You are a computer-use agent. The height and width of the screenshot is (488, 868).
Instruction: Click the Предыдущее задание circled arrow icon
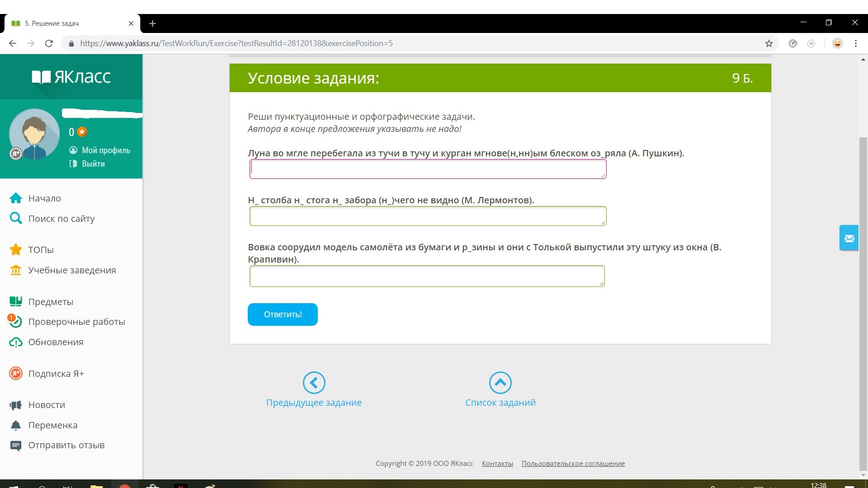point(314,383)
